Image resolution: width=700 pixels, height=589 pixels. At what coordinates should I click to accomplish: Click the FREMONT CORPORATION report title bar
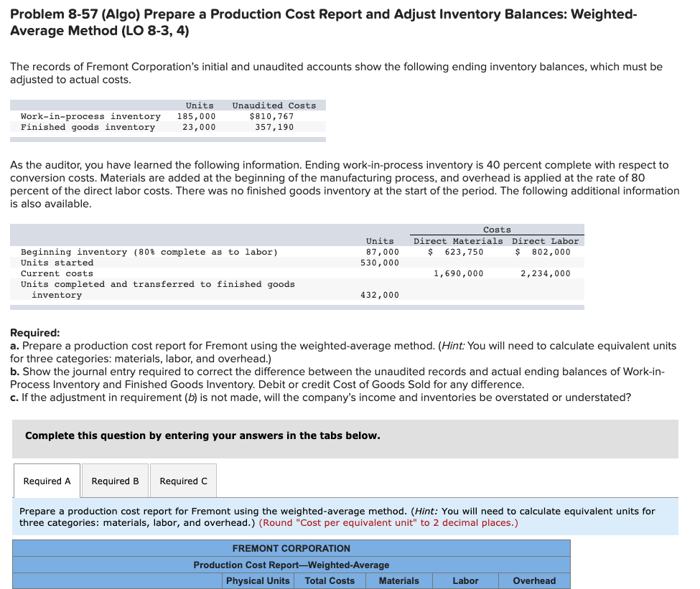[x=291, y=548]
